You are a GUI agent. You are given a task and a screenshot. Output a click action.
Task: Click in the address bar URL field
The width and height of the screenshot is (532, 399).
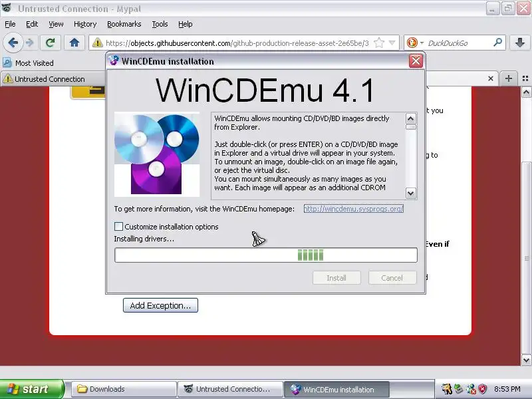(237, 43)
